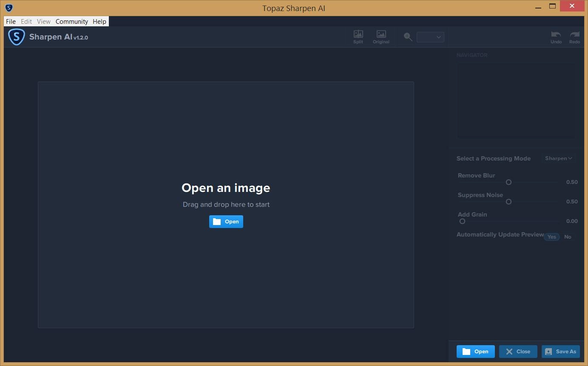Close the Topaz Sharpen AI window

573,6
